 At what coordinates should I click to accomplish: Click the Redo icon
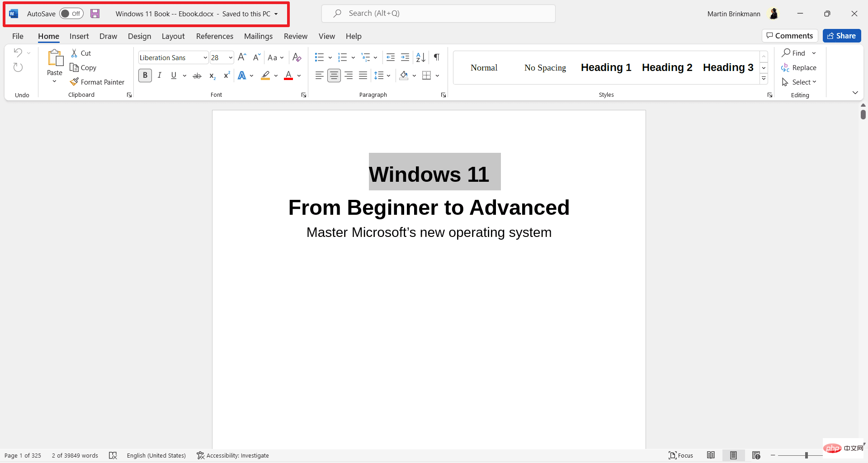tap(18, 67)
